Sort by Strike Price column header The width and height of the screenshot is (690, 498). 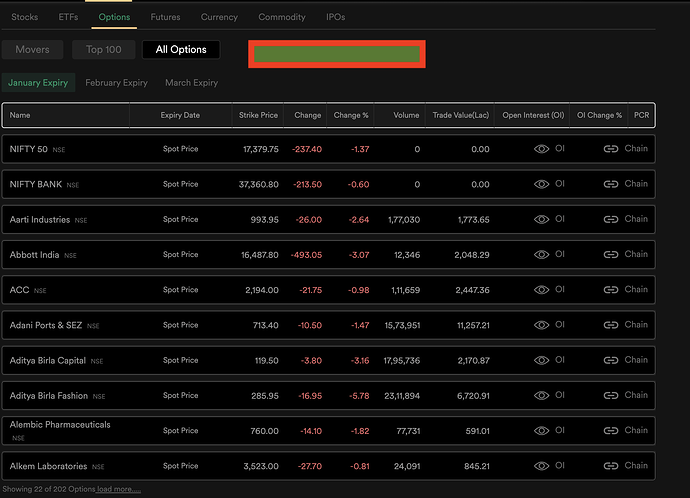[258, 115]
